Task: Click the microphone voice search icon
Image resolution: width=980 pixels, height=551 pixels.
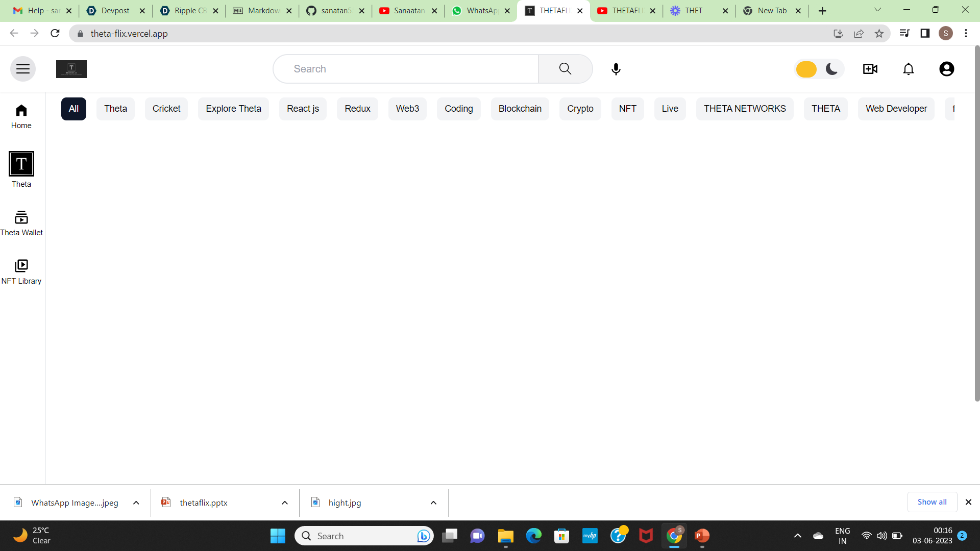Action: click(616, 69)
